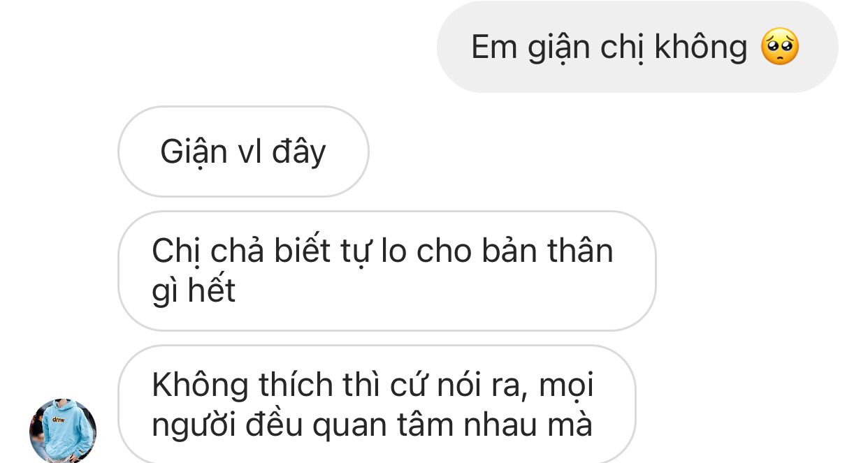Open the sender's profile avatar photo
The height and width of the screenshot is (463, 868).
coord(62,432)
